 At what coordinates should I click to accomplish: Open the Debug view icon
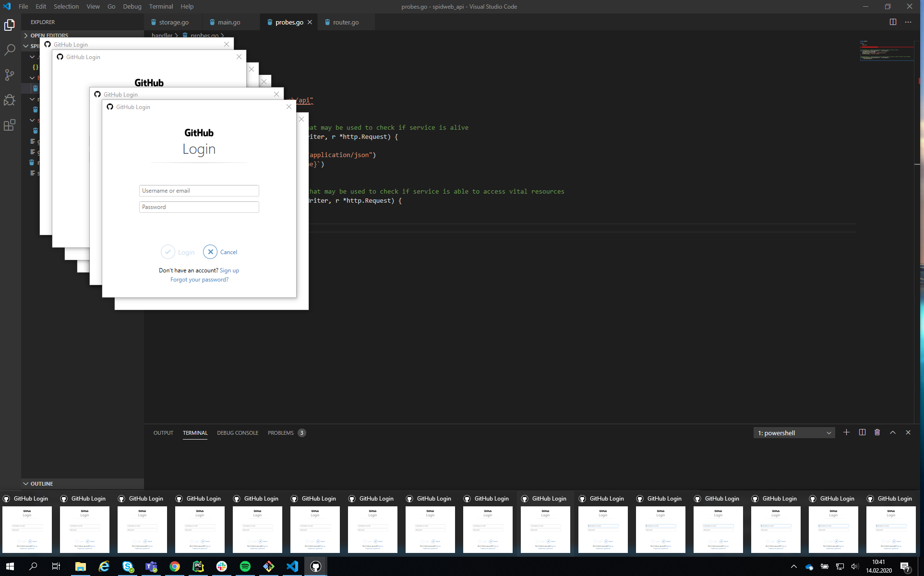[x=10, y=100]
